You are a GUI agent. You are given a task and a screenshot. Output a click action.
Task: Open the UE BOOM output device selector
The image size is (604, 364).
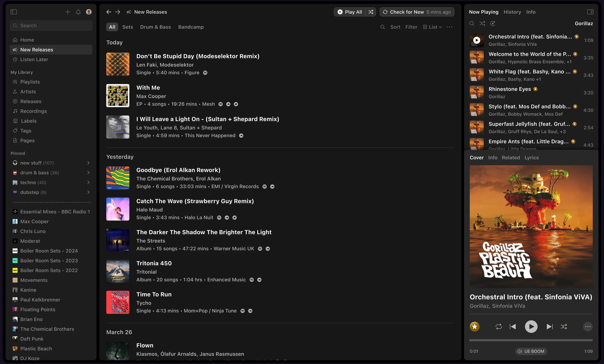click(531, 351)
